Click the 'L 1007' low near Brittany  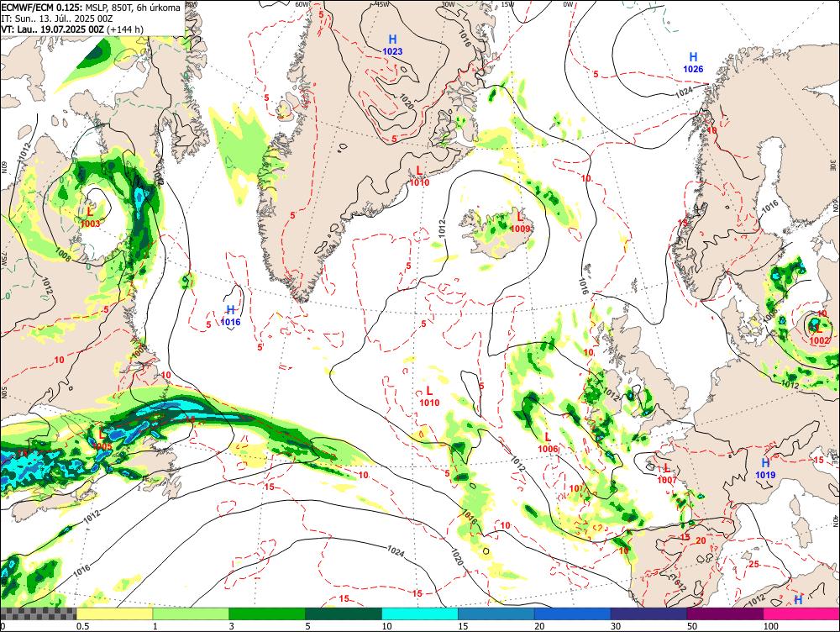[x=667, y=474]
